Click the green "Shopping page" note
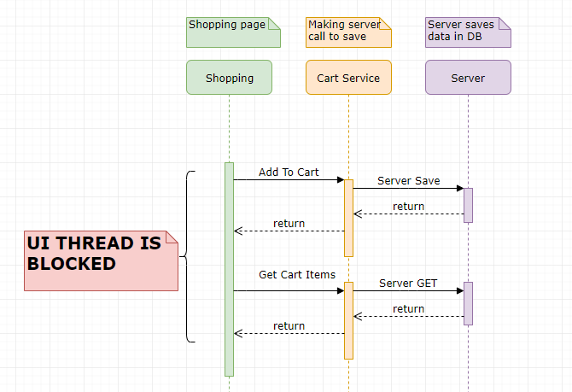Image resolution: width=572 pixels, height=392 pixels. pyautogui.click(x=232, y=32)
